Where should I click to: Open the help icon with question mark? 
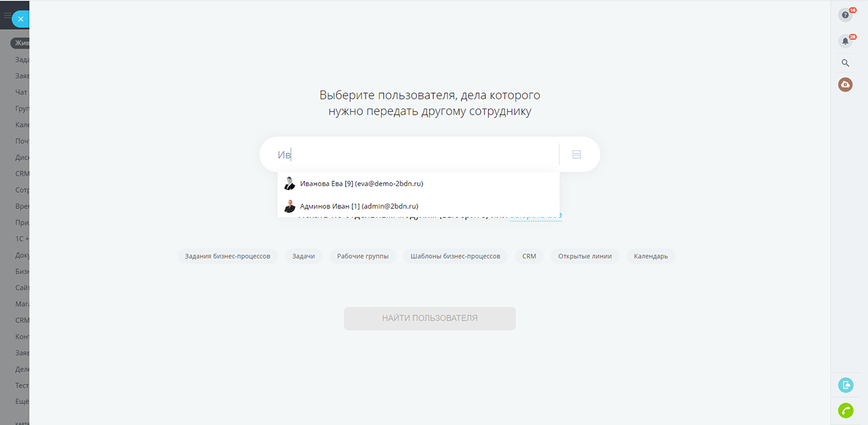845,15
